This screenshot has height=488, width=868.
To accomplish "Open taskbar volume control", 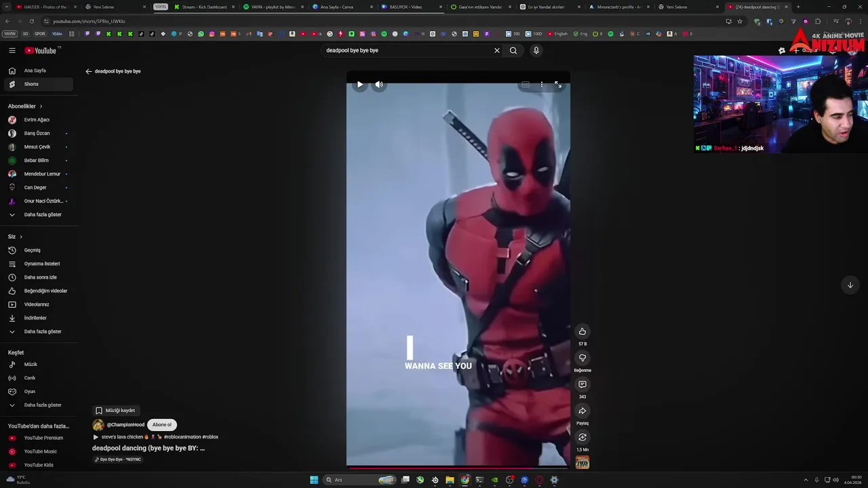I will coord(835,480).
